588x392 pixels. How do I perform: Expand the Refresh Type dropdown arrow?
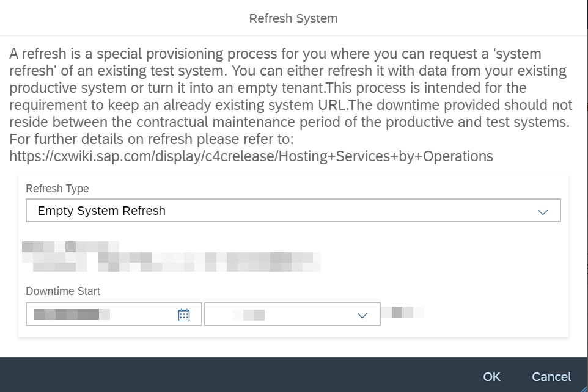pos(543,212)
